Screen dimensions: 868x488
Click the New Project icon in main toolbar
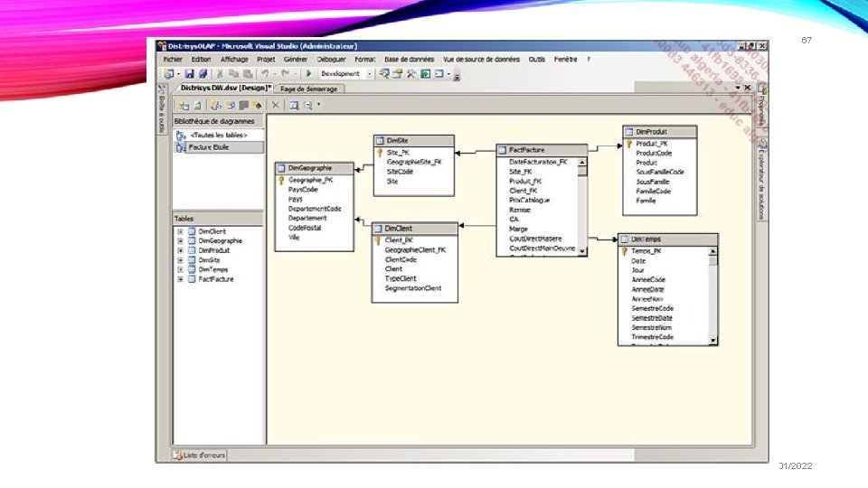pyautogui.click(x=169, y=73)
